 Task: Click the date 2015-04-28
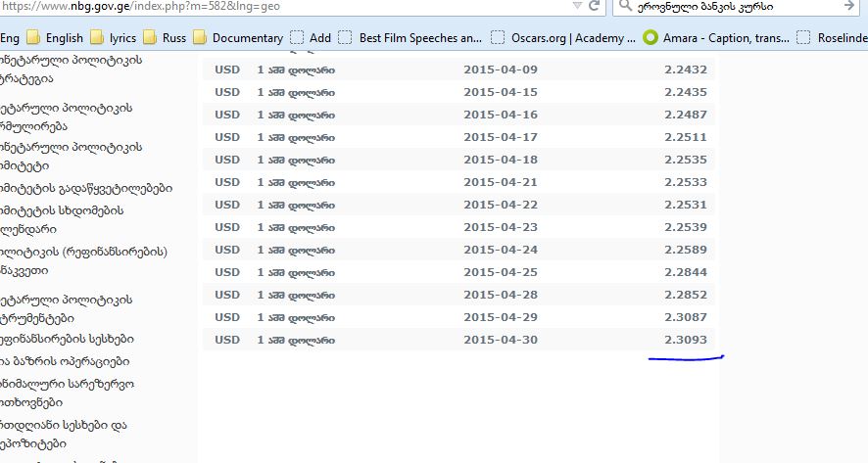pos(501,295)
